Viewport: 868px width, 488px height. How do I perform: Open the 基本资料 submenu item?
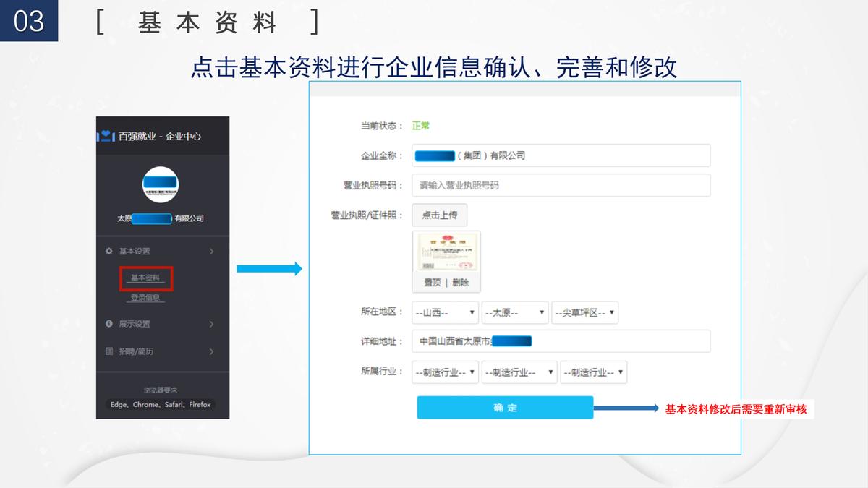(x=147, y=278)
